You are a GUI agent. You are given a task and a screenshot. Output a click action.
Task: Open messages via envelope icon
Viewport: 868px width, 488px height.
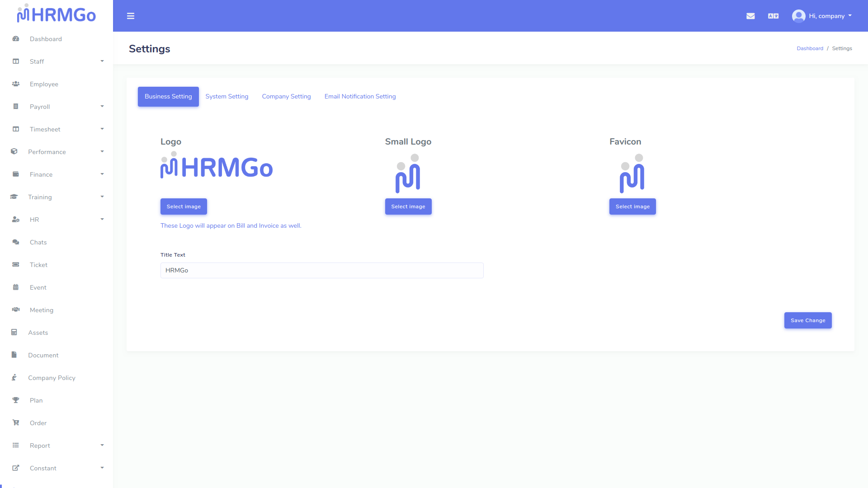coord(750,16)
